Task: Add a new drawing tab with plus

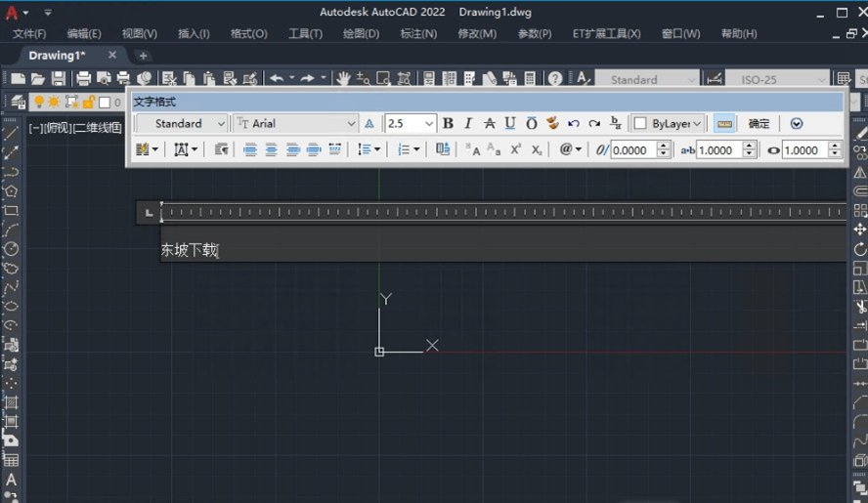Action: tap(143, 56)
